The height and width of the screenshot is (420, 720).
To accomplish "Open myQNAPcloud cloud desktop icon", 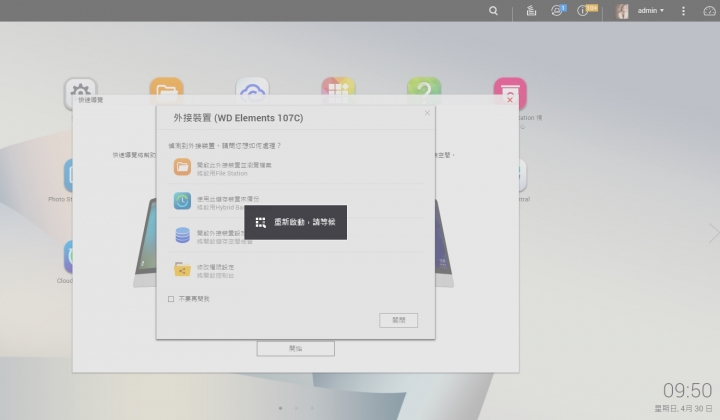I will tap(252, 87).
